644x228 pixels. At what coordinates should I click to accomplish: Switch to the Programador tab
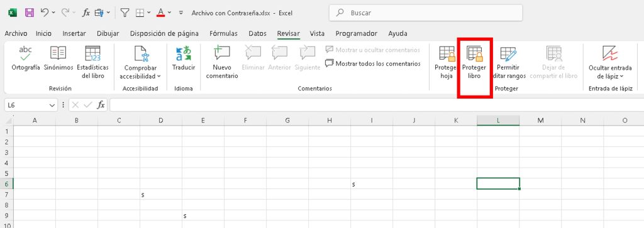356,34
